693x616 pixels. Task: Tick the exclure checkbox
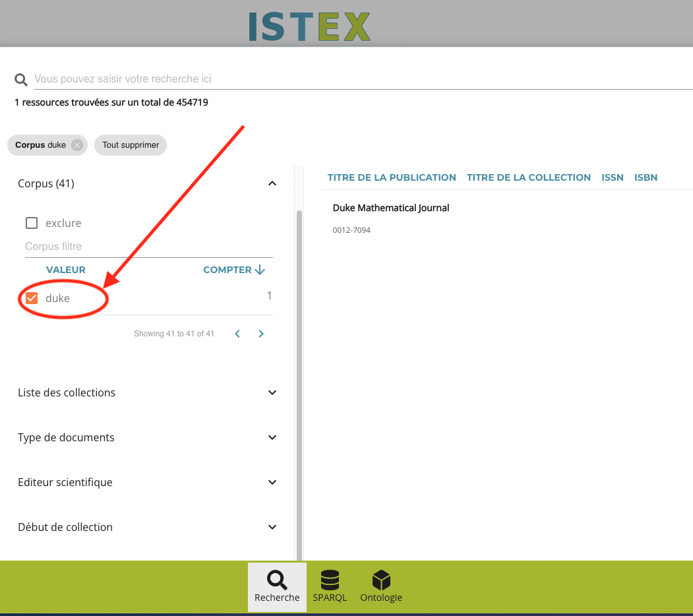pos(32,223)
